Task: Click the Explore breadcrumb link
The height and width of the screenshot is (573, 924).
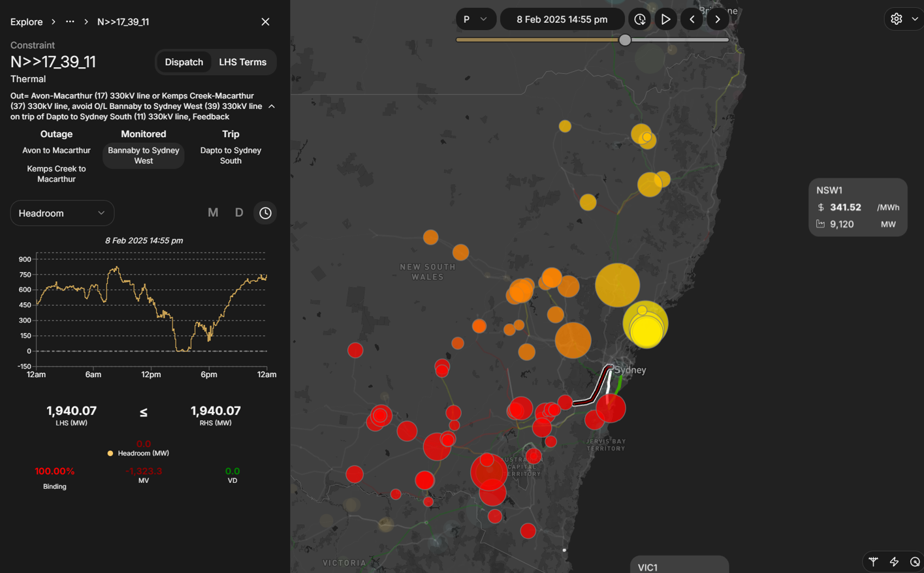Action: (x=26, y=22)
